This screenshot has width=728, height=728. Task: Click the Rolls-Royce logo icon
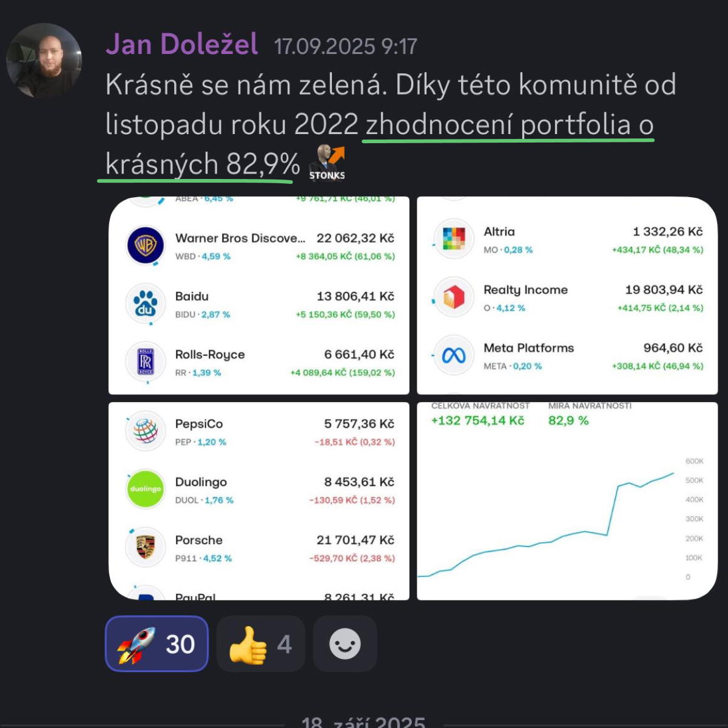pos(146,362)
